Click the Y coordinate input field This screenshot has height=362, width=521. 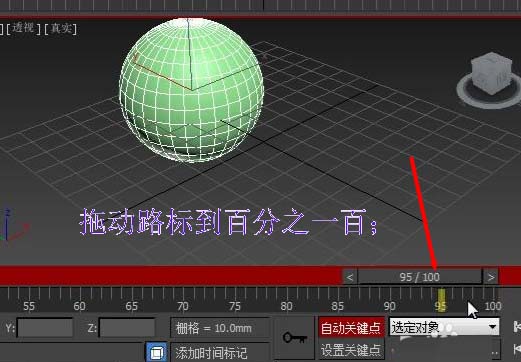pos(45,328)
